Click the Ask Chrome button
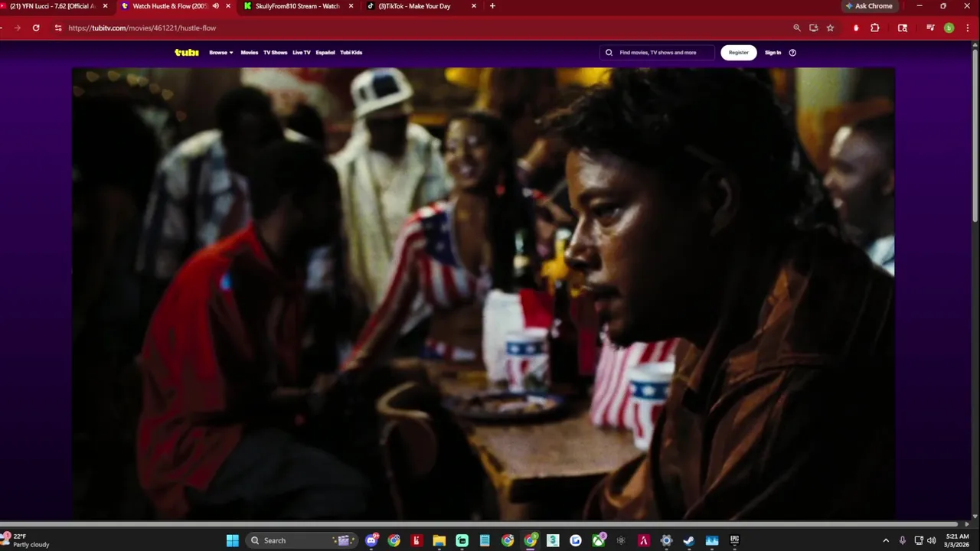 pyautogui.click(x=869, y=6)
